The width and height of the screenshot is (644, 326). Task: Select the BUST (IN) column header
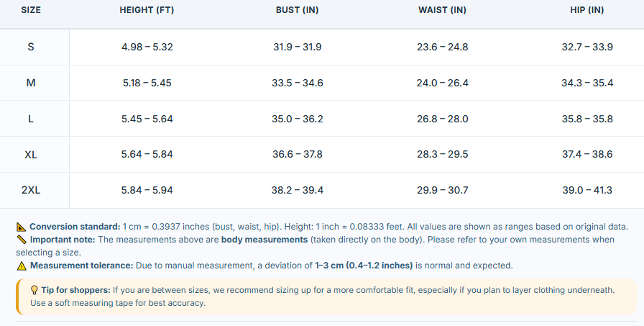297,10
